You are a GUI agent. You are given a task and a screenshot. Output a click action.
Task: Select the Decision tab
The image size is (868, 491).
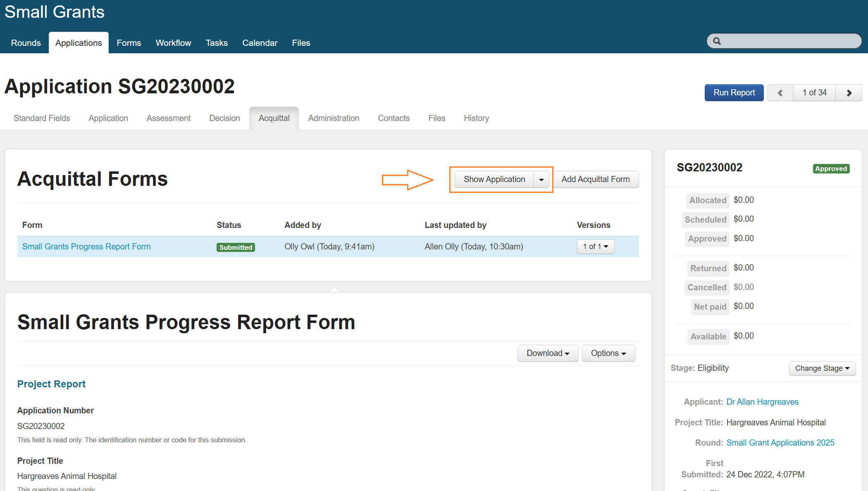pos(224,119)
